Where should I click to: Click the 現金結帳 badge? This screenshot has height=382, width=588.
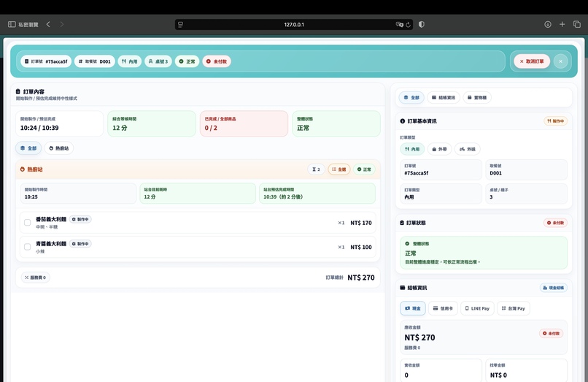pyautogui.click(x=554, y=288)
